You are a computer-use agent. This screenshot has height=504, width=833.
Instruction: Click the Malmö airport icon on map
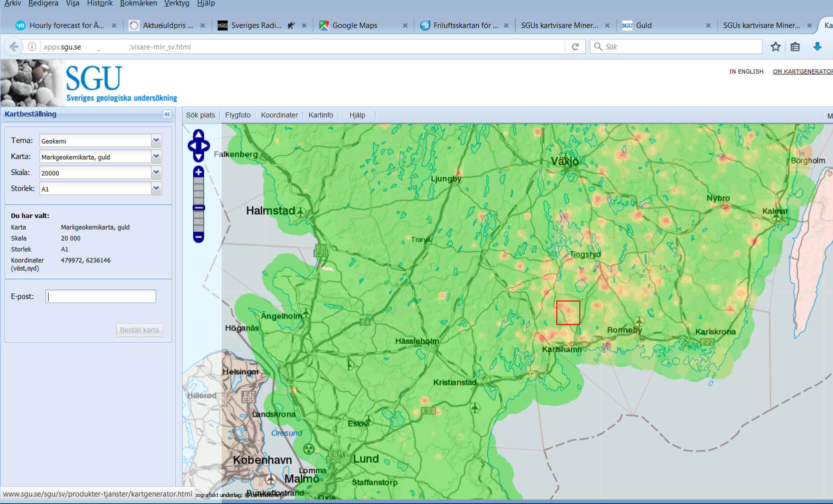click(271, 479)
